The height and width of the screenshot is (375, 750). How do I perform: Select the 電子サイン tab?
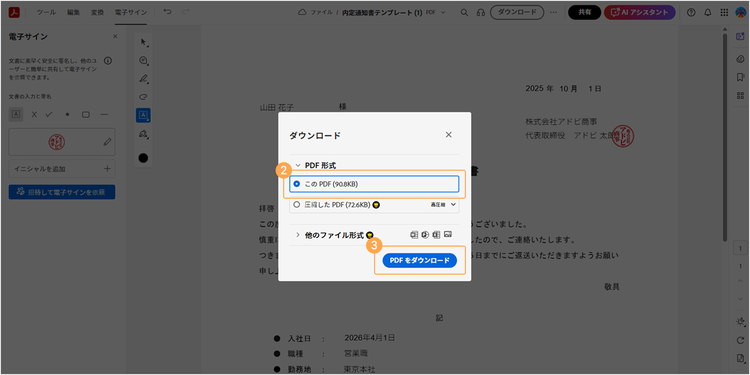131,12
